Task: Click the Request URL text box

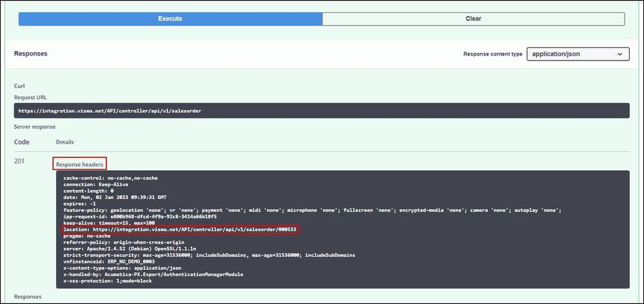Action: [322, 110]
